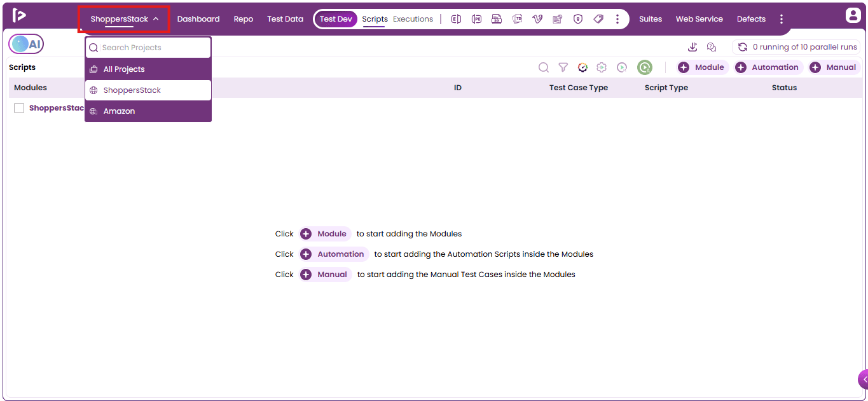
Task: Click the green automation run icon
Action: [x=645, y=67]
